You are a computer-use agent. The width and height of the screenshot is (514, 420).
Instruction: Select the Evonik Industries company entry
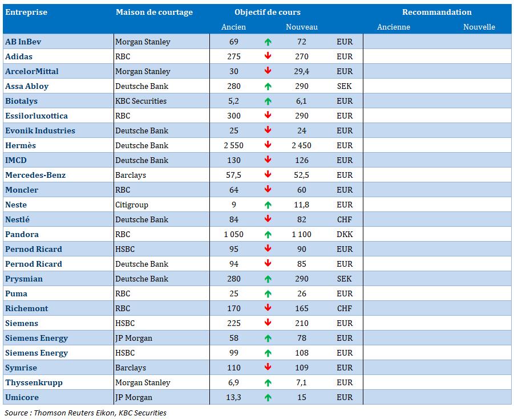point(40,131)
